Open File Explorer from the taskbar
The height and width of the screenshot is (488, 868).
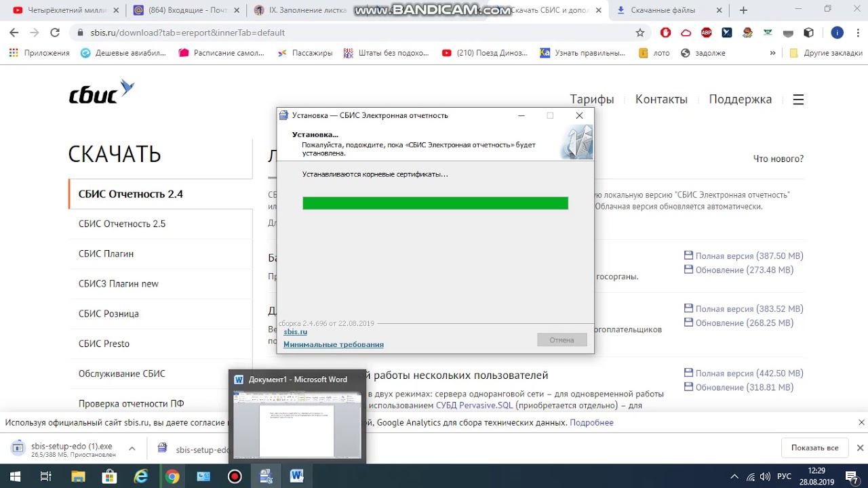point(78,476)
